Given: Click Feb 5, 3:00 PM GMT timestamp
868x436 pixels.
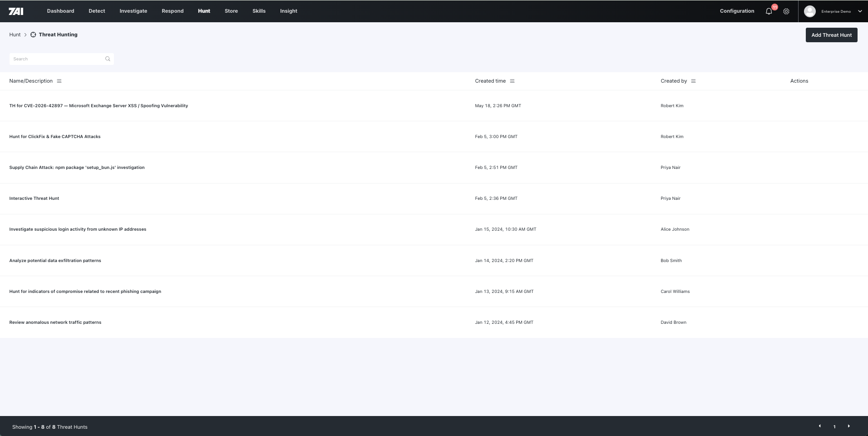Looking at the screenshot, I should (496, 137).
